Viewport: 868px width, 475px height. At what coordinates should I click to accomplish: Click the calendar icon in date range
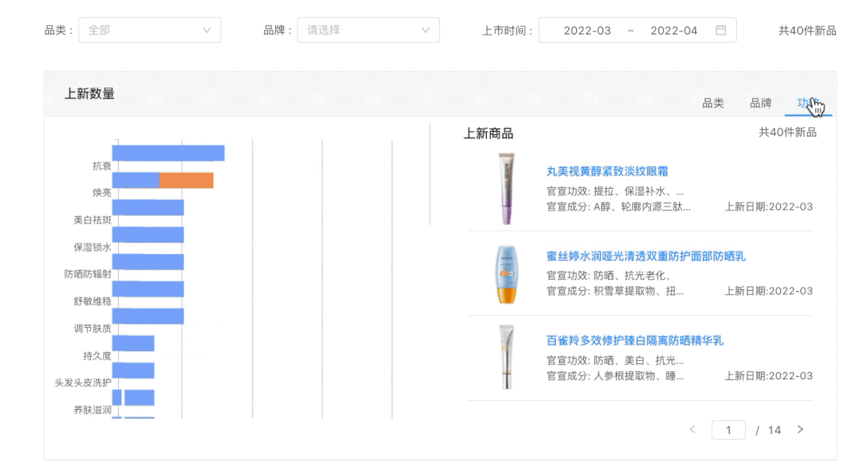721,31
